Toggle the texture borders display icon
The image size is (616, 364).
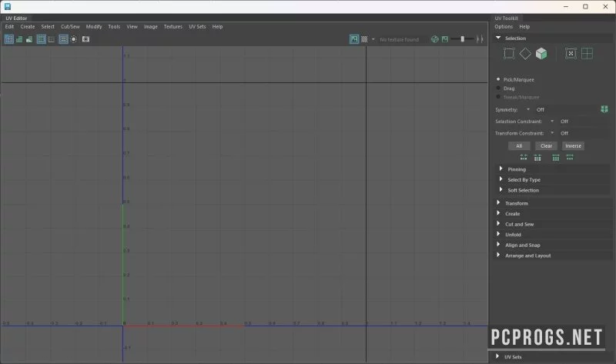coord(63,39)
